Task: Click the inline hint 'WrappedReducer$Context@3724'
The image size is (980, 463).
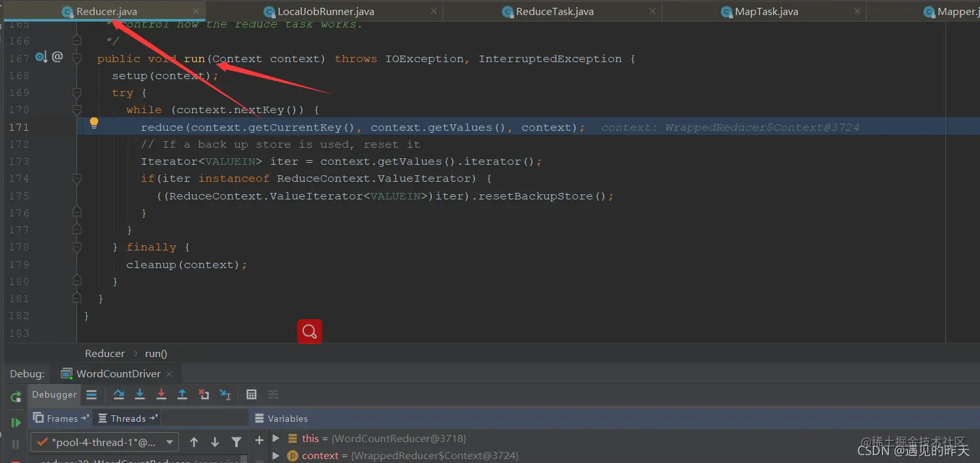Action: [x=762, y=128]
